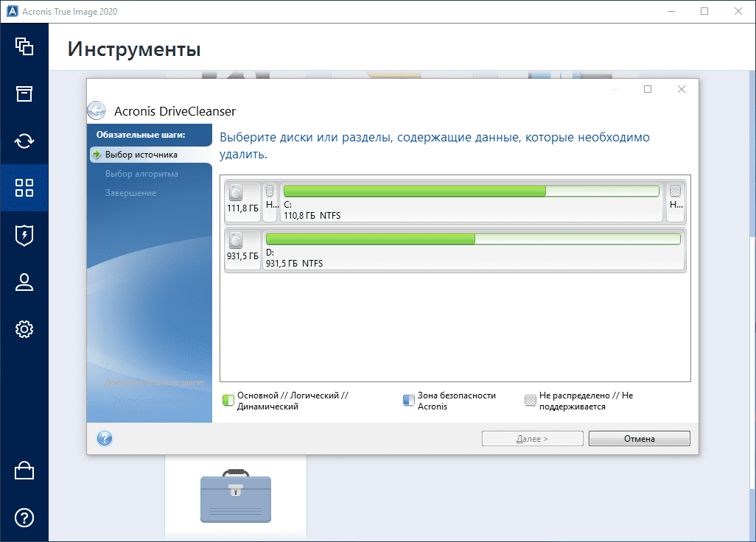This screenshot has height=542, width=756.
Task: Open the Archive section icon
Action: pyautogui.click(x=24, y=94)
